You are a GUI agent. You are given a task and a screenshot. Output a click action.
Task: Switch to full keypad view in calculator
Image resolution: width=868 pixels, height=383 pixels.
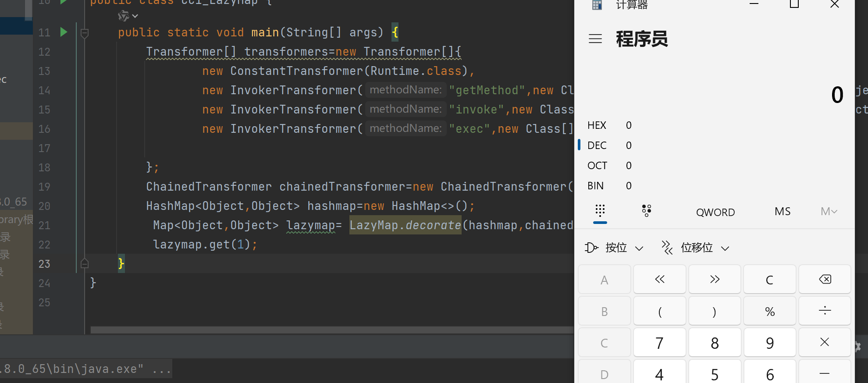click(x=600, y=211)
